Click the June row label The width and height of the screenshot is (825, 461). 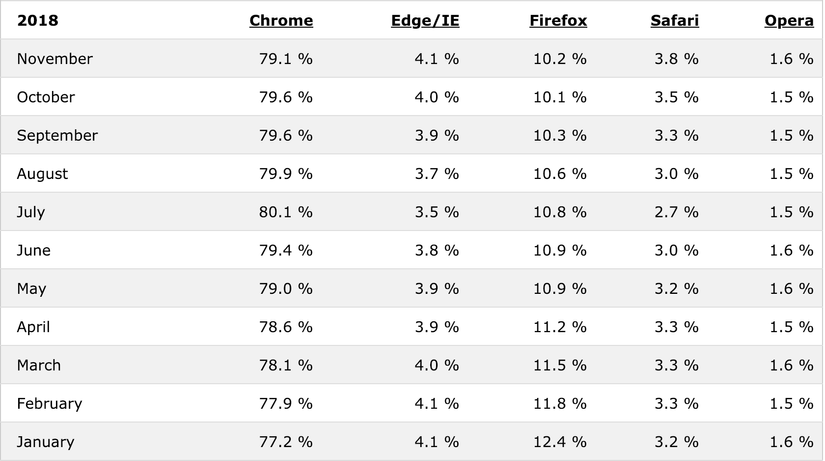pos(34,250)
